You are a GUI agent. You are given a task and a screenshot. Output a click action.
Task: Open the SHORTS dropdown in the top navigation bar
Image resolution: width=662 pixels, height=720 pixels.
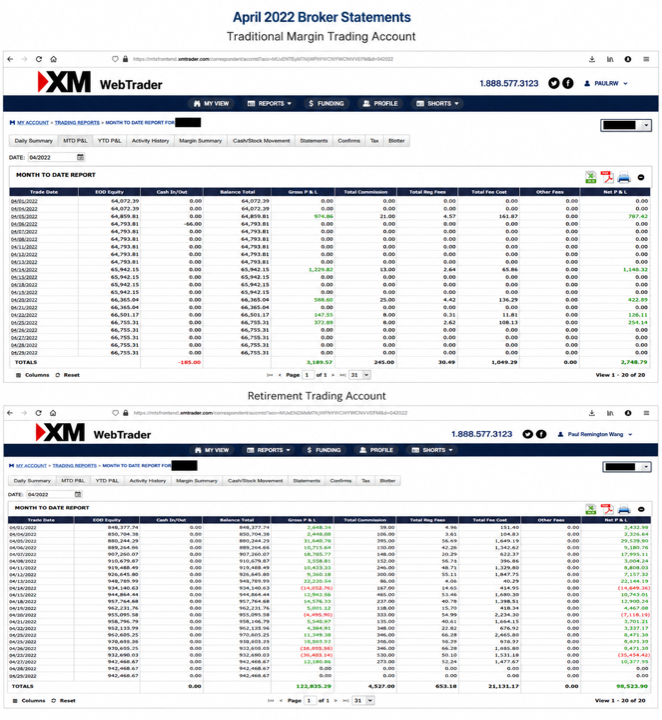click(x=437, y=103)
